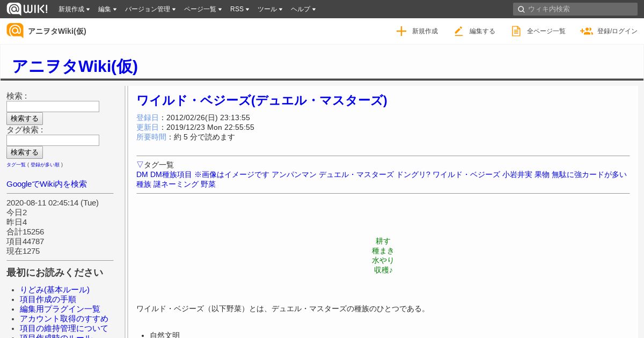Click アニヲタWiki(仮) site name in header
The width and height of the screenshot is (644, 338).
(57, 31)
